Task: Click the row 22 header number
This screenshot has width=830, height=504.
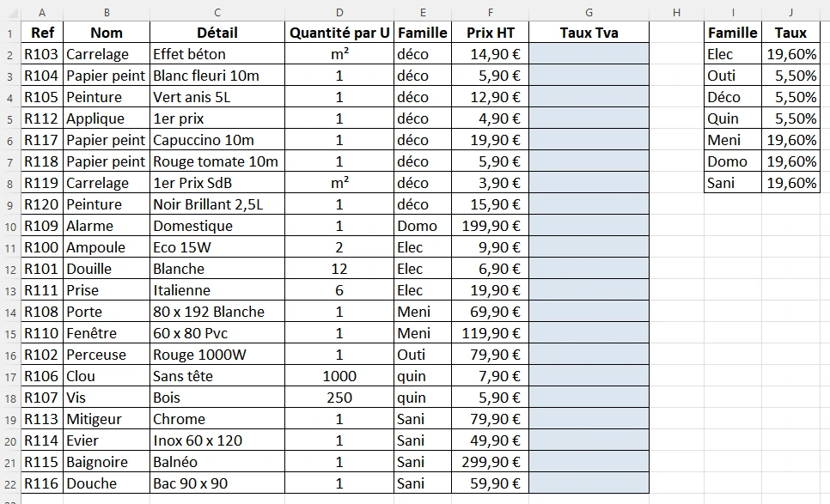Action: pyautogui.click(x=10, y=483)
